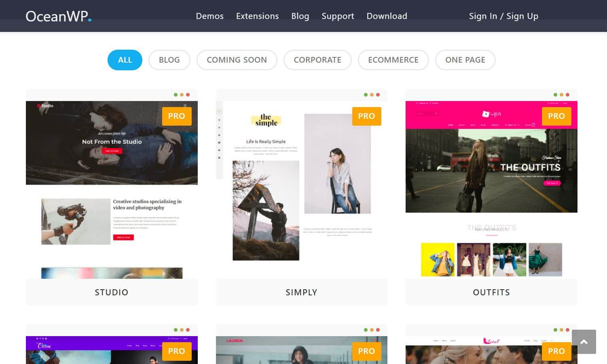The width and height of the screenshot is (607, 364).
Task: Switch to the ONE PAGE filter
Action: pos(465,60)
